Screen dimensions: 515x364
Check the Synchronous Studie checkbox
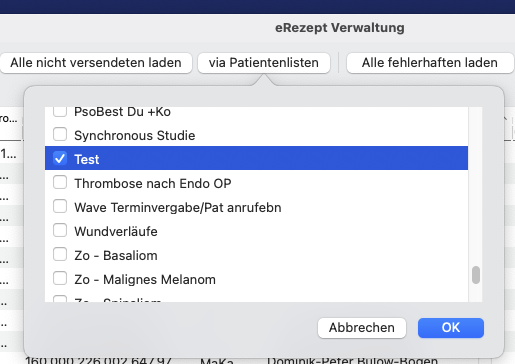(60, 134)
